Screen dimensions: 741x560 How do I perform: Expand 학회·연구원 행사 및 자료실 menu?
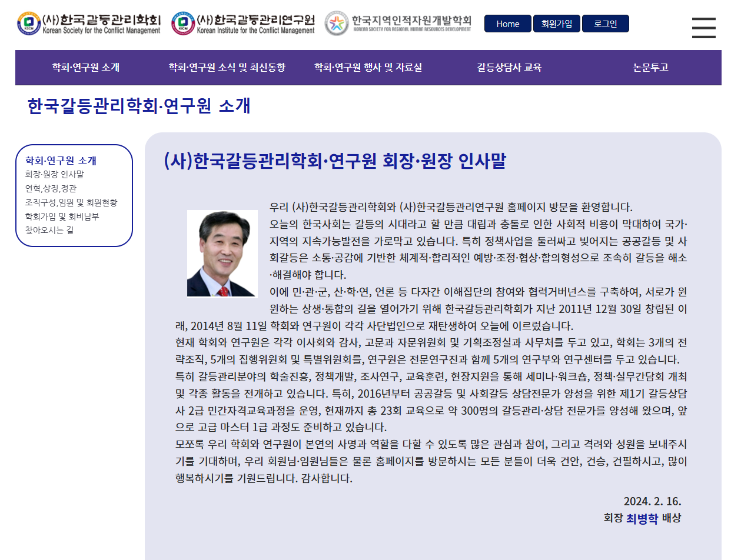pyautogui.click(x=368, y=67)
